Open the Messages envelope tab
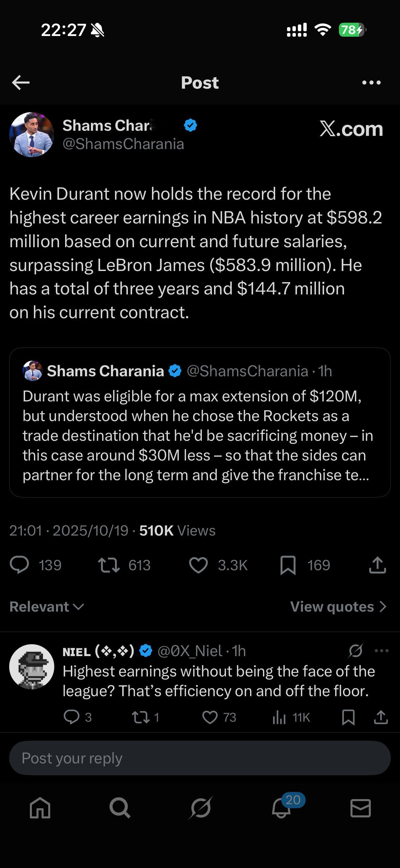Image resolution: width=400 pixels, height=868 pixels. tap(360, 808)
